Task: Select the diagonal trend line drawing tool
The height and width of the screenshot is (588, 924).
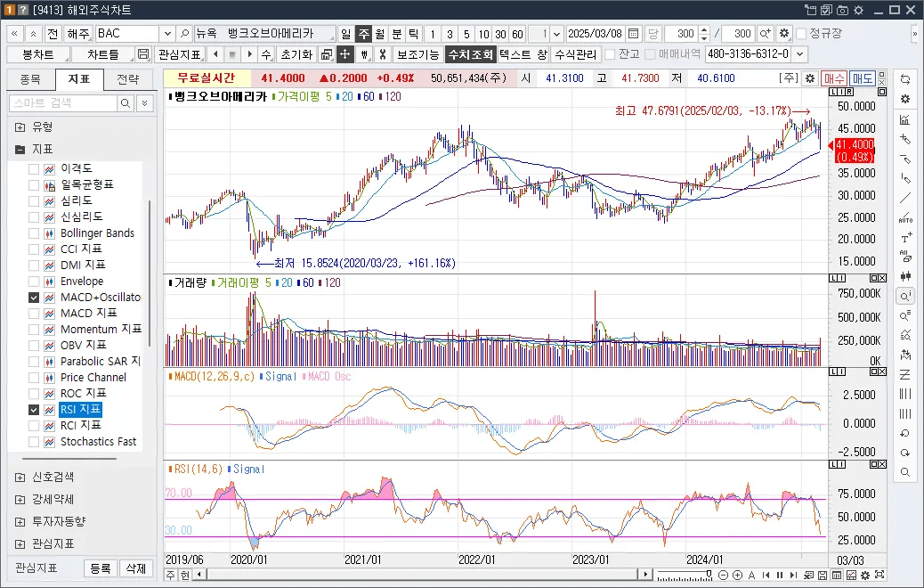Action: pyautogui.click(x=905, y=198)
